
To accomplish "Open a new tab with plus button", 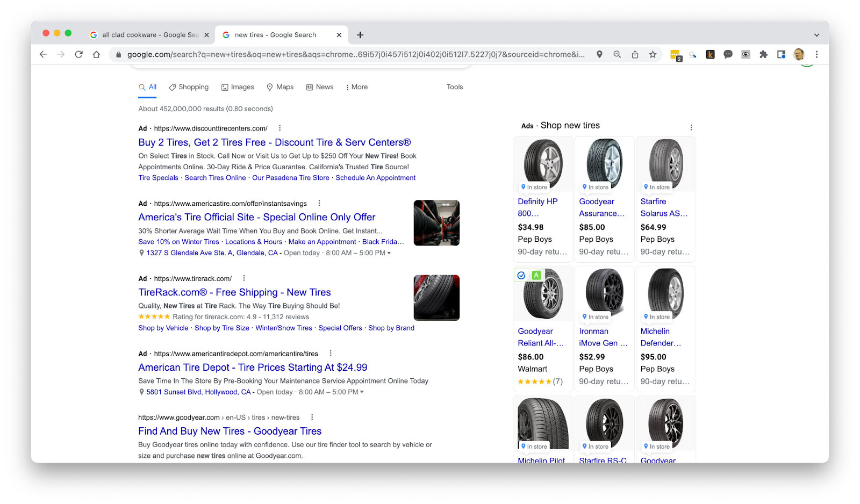I will 360,35.
